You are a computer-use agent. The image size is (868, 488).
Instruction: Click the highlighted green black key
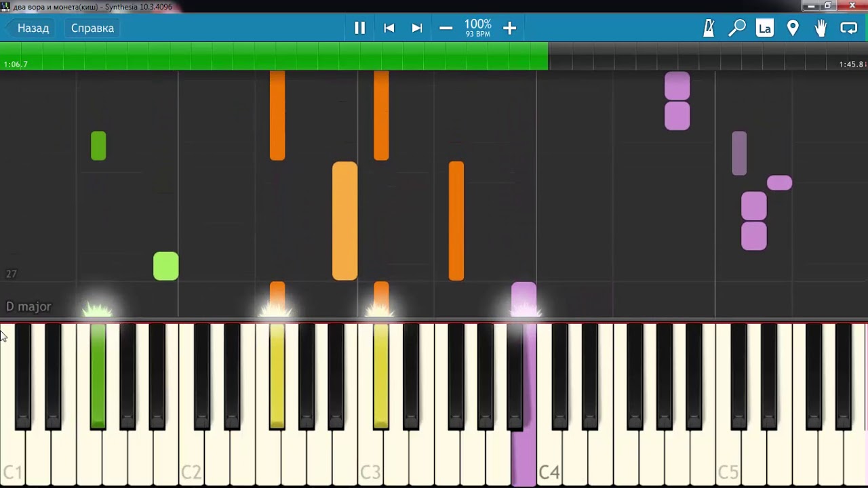98,376
